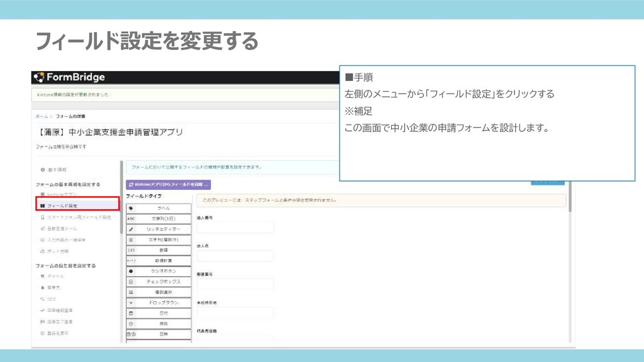
Task: Click the instruction line 左側のメニューから…クリックする
Action: coord(449,94)
